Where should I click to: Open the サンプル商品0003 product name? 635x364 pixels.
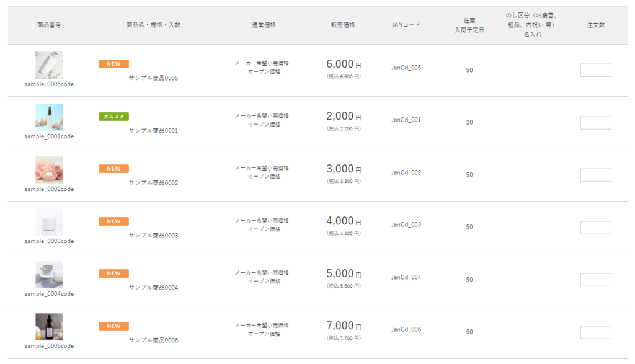pos(153,236)
